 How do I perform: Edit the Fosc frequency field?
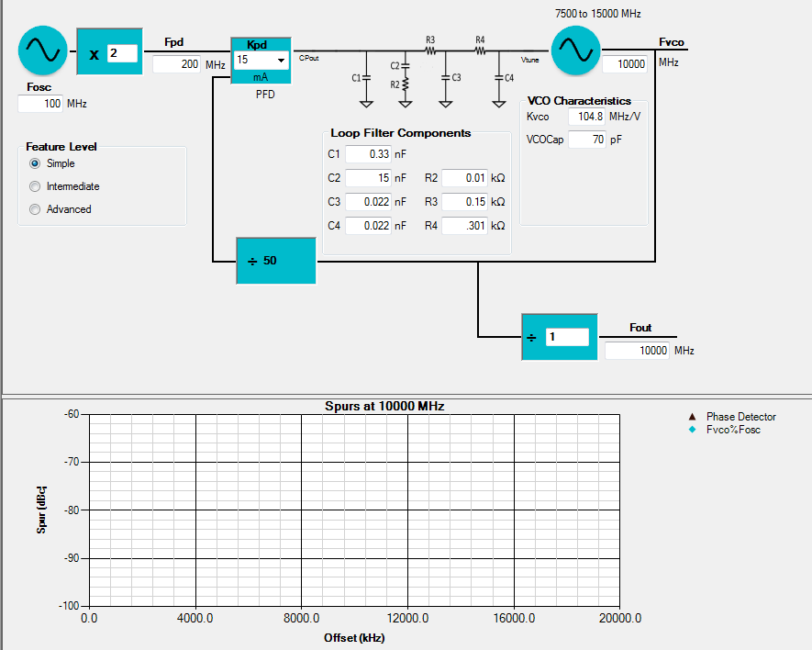[40, 103]
